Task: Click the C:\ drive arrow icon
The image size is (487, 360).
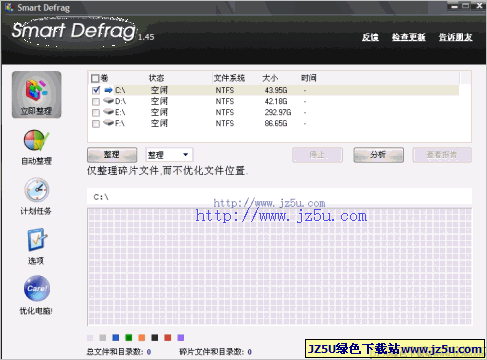Action: 108,90
